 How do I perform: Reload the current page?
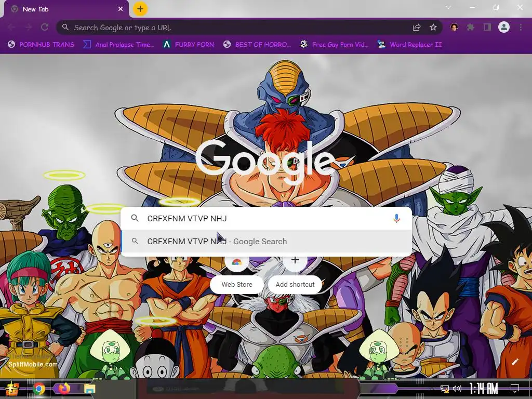pos(45,28)
